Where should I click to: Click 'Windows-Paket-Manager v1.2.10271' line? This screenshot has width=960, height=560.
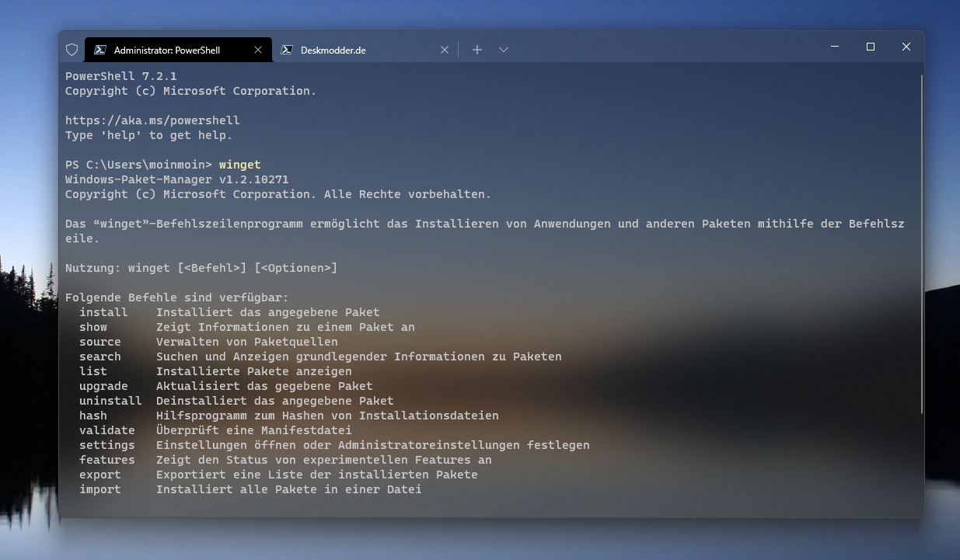pos(177,180)
